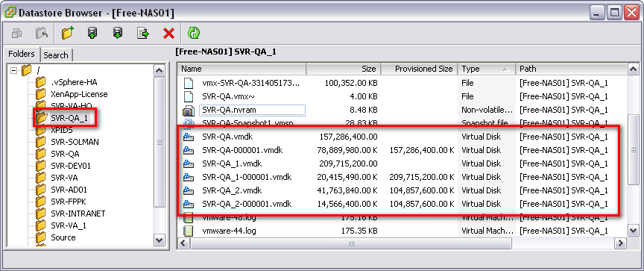Screen dimensions: 644x271
Task: Open the Search tab
Action: pos(56,55)
